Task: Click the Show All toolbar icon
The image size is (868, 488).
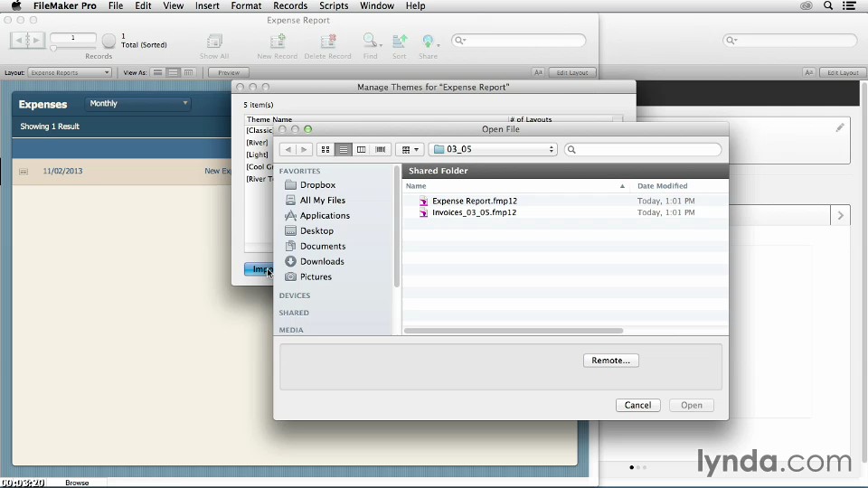Action: [x=214, y=41]
